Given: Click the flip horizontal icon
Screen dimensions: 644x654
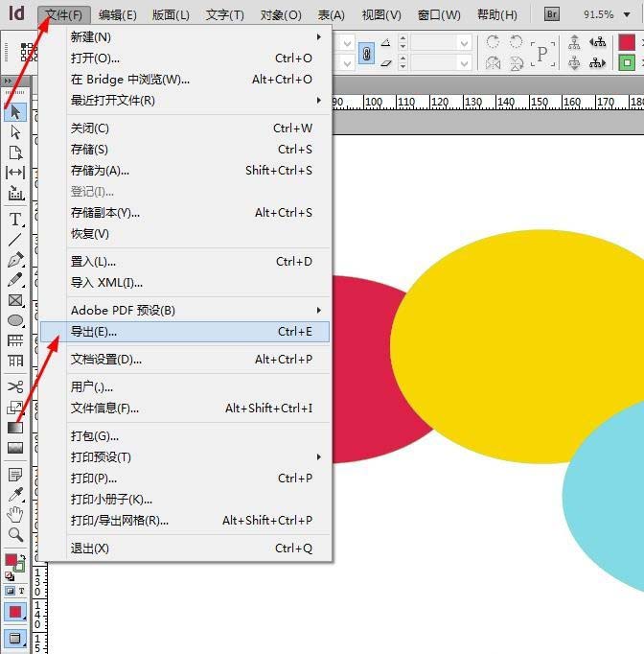Looking at the screenshot, I should 493,63.
